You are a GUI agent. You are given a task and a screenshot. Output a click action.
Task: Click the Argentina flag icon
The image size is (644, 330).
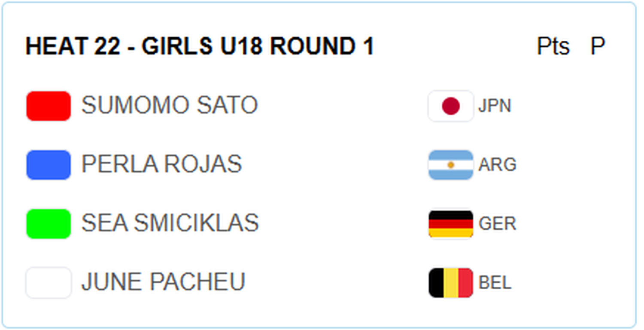(x=451, y=165)
